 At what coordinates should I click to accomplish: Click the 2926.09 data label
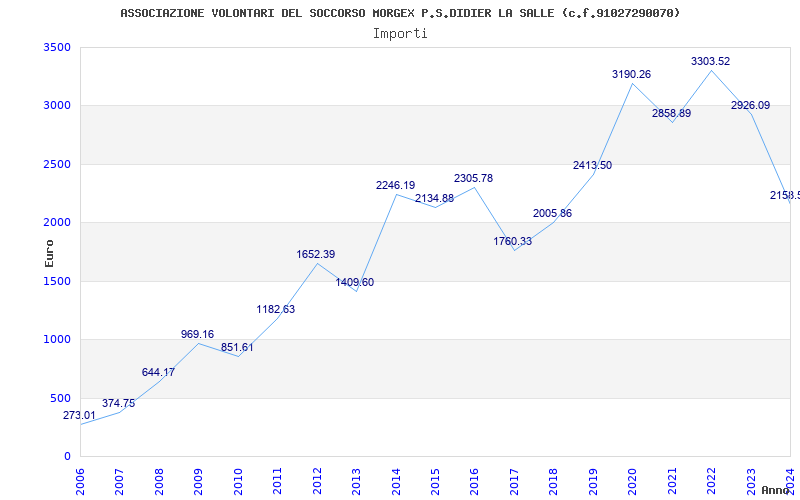click(x=751, y=106)
